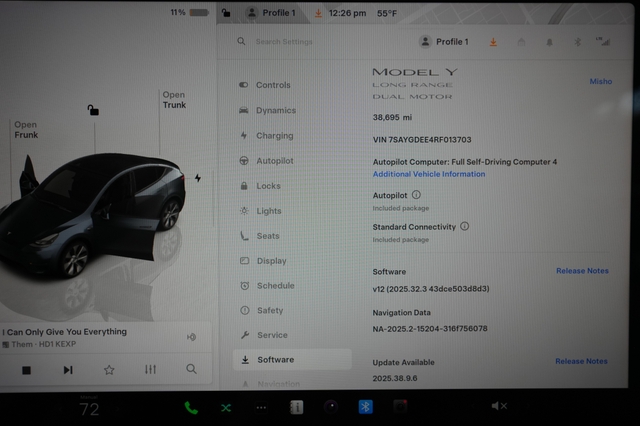Image resolution: width=640 pixels, height=426 pixels.
Task: Click the charge port lightning bolt icon
Action: [x=198, y=178]
